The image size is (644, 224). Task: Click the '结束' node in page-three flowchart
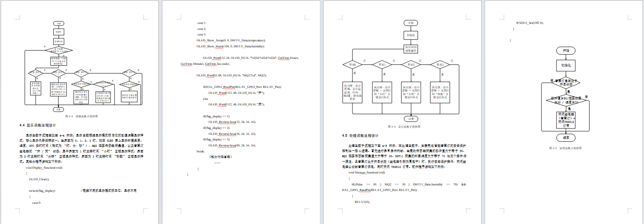point(411,119)
